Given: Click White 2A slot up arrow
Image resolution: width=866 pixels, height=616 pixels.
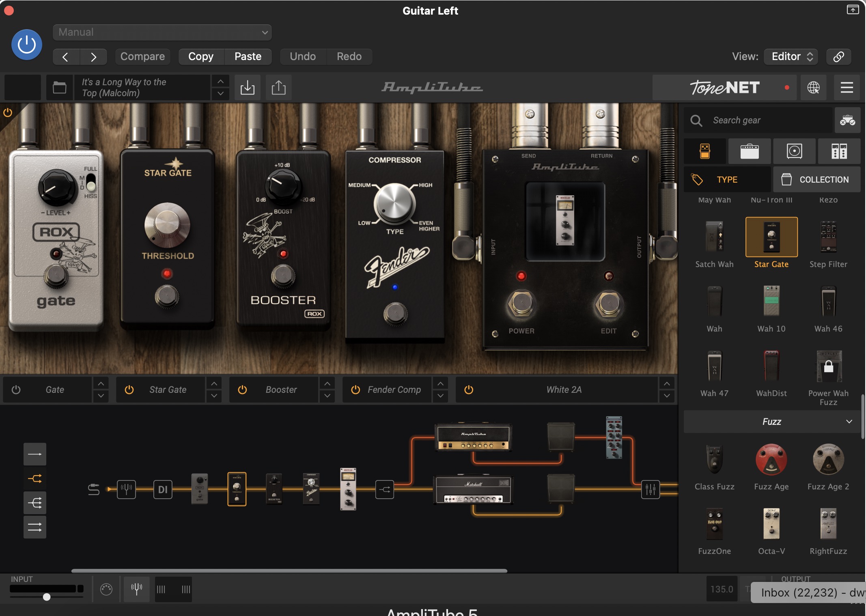Looking at the screenshot, I should point(667,383).
